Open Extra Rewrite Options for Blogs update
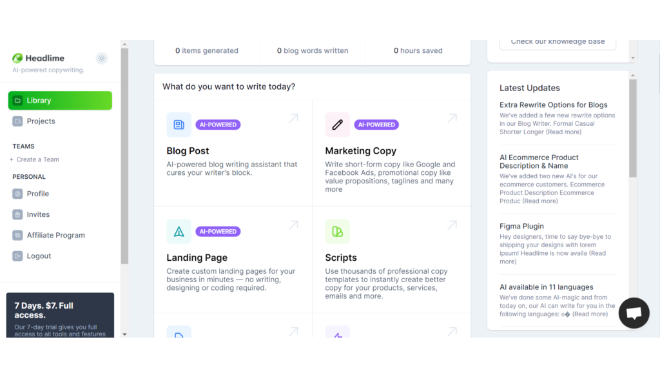This screenshot has width=660, height=377. point(553,105)
